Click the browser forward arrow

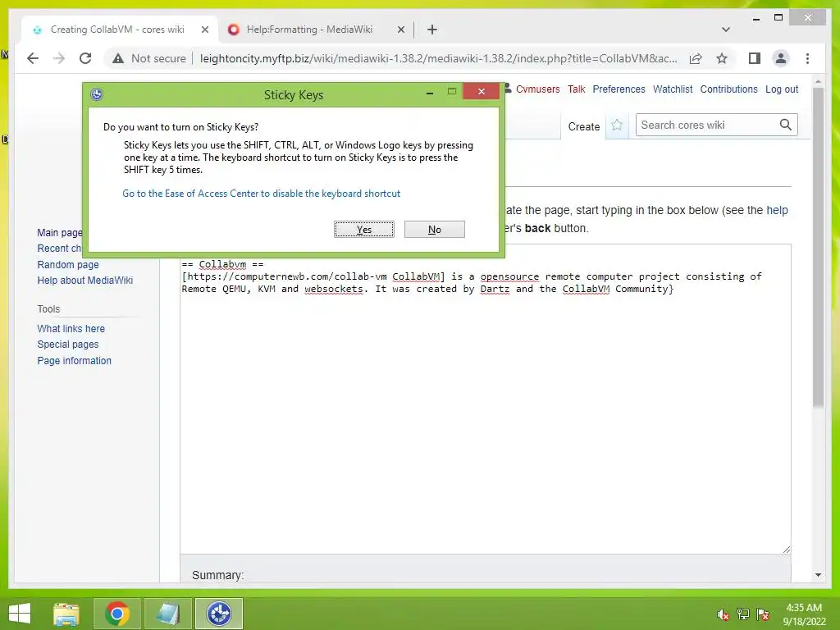pos(59,58)
